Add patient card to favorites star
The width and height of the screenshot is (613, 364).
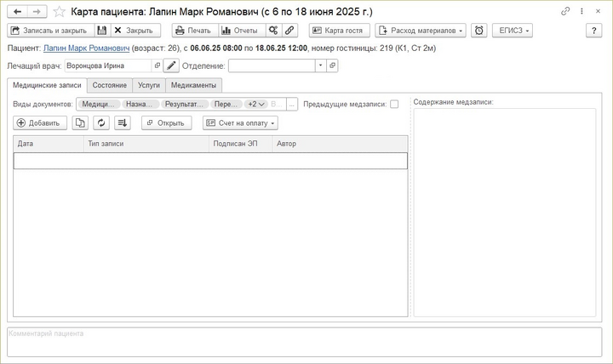coord(59,12)
